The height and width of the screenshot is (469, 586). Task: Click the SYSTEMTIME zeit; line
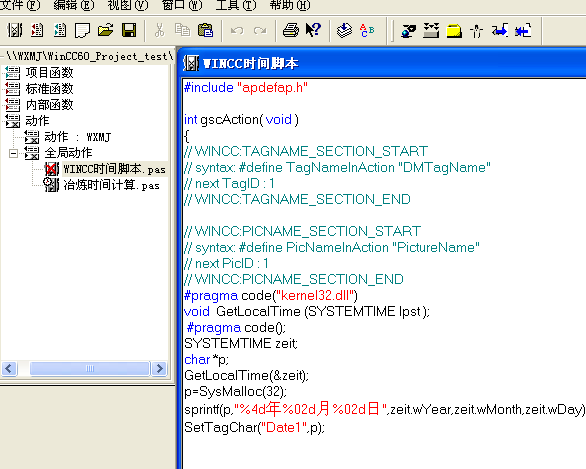241,343
